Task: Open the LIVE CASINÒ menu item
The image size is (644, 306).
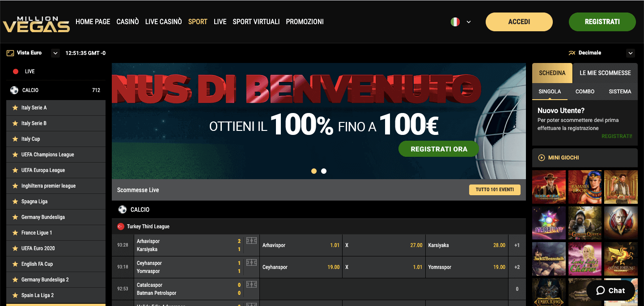Action: (x=163, y=22)
